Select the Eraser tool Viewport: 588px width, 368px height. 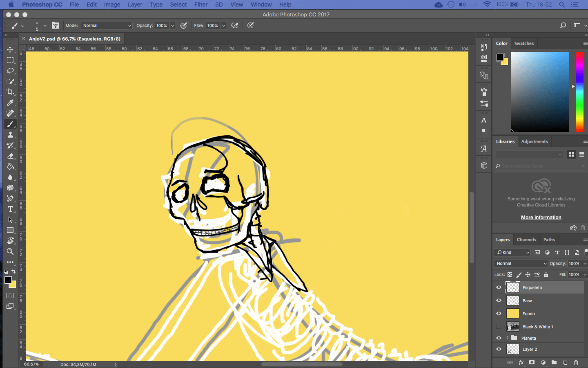[10, 156]
